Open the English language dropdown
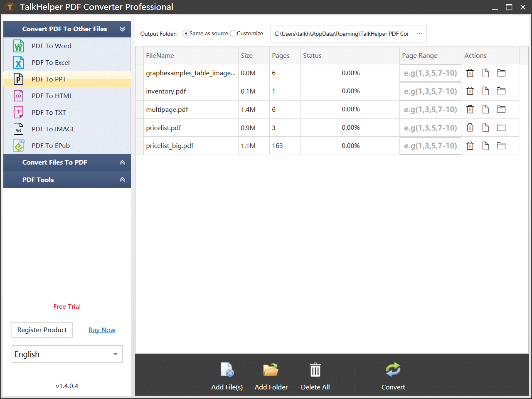This screenshot has width=532, height=399. point(67,354)
